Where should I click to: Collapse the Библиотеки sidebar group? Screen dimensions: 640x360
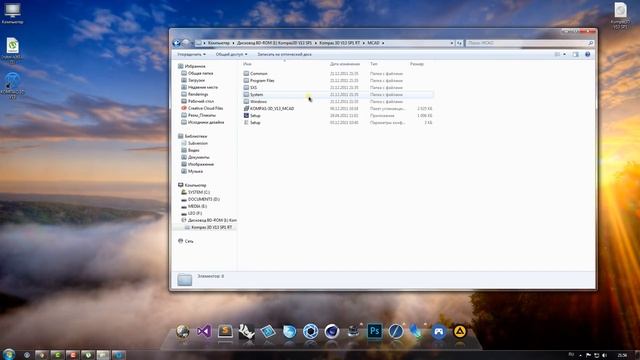click(196, 136)
